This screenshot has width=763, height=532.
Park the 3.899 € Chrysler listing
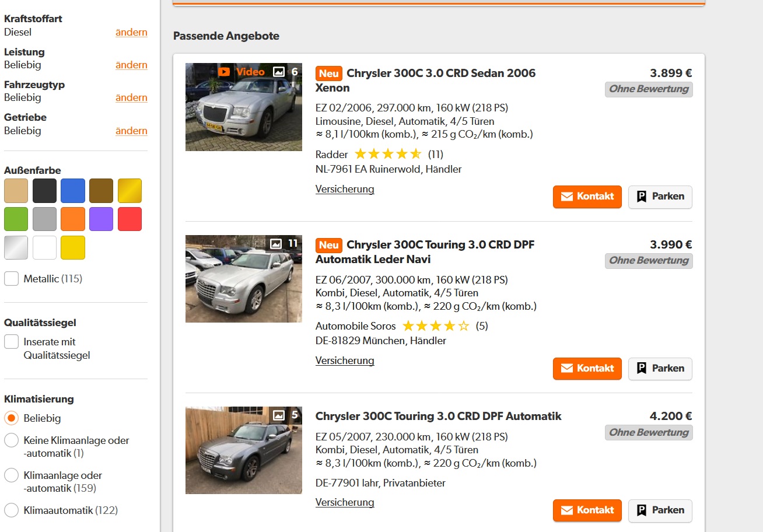point(660,197)
